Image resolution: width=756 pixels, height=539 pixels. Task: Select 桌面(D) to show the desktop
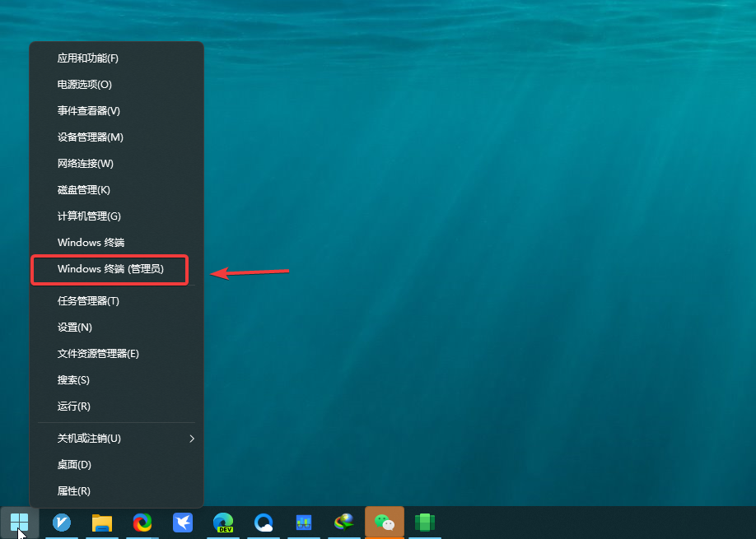(x=117, y=465)
